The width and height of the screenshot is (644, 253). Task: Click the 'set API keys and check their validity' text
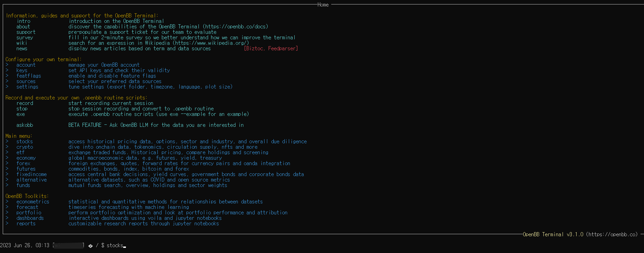(119, 70)
